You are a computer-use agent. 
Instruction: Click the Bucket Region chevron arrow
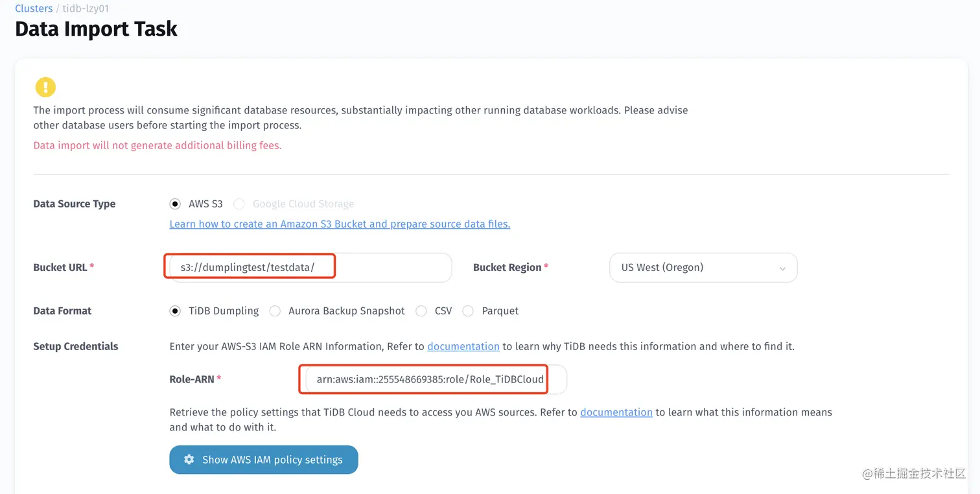point(782,268)
